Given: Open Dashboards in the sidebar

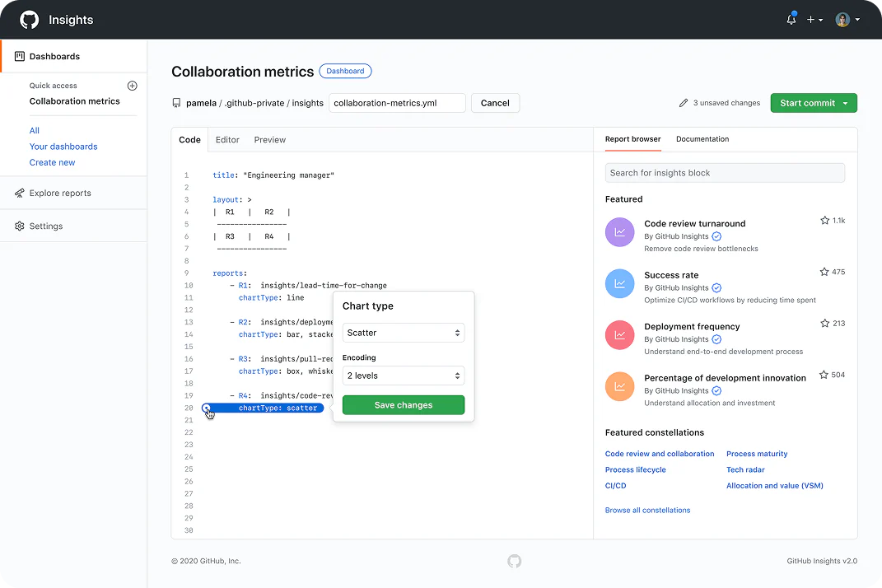Looking at the screenshot, I should click(x=73, y=56).
